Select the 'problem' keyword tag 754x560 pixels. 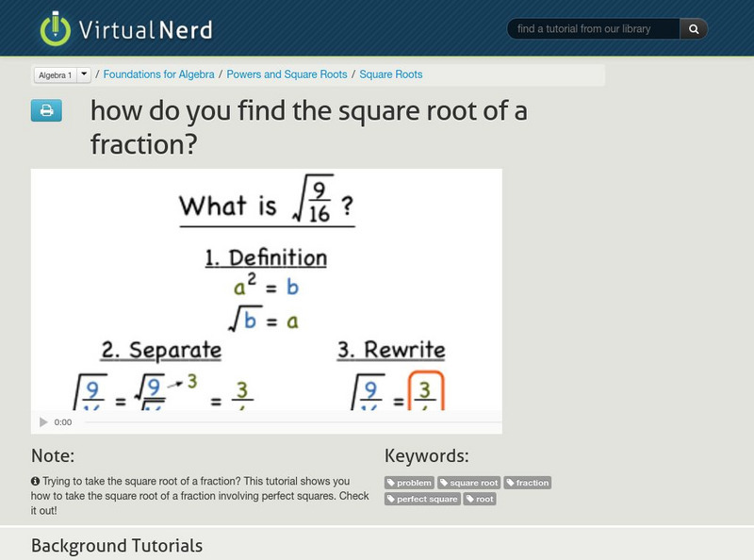[x=408, y=484]
